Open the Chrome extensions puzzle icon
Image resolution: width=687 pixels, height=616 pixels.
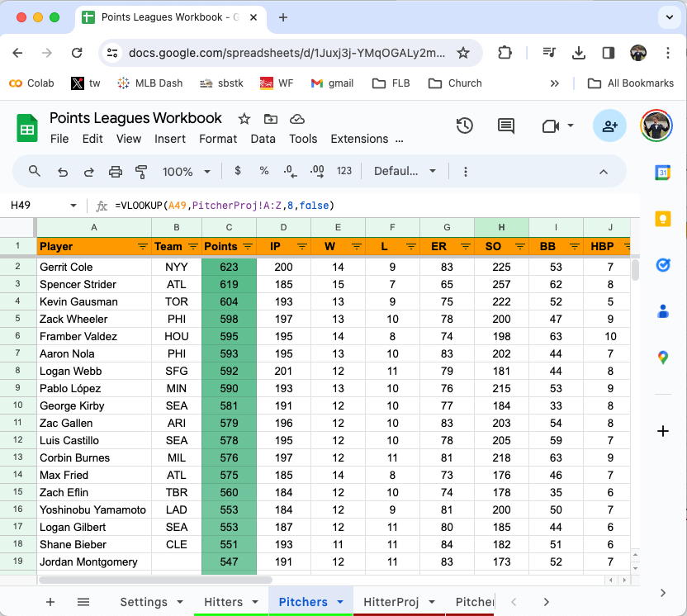click(505, 53)
